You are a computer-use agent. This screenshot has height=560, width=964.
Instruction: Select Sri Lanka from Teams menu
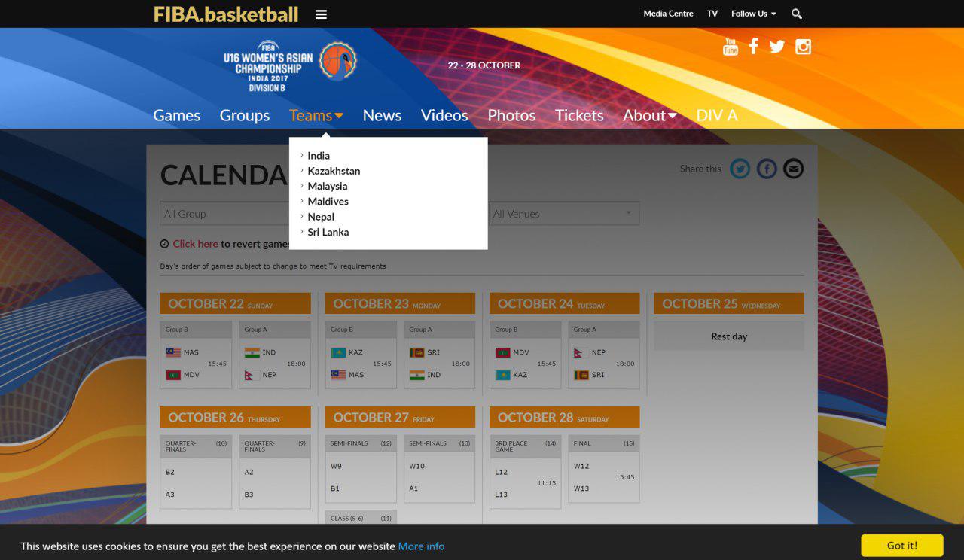point(328,232)
